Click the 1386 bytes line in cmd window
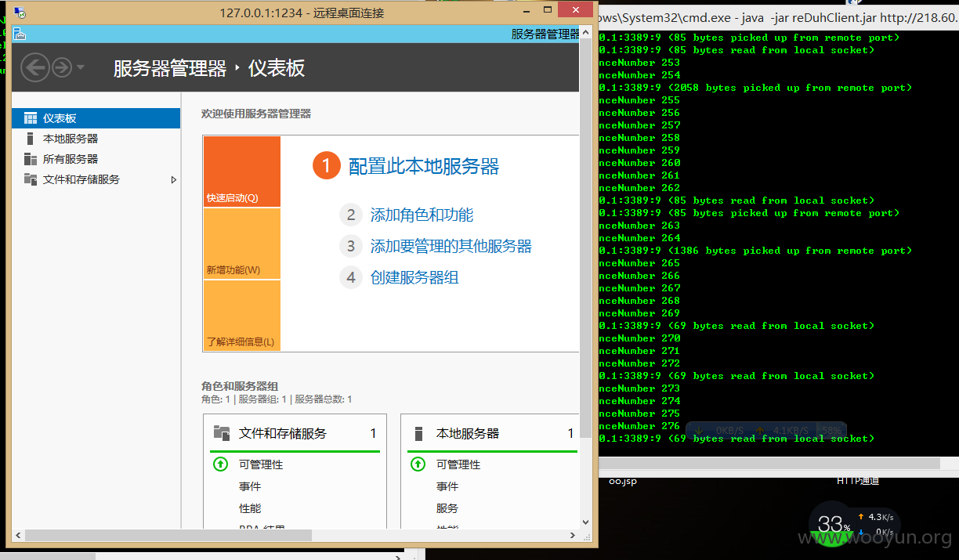This screenshot has width=959, height=560. [x=755, y=251]
